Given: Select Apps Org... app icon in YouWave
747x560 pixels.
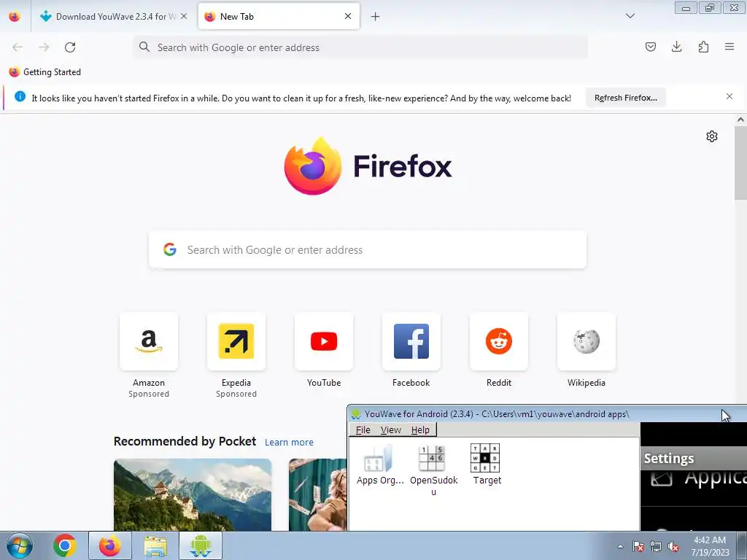Looking at the screenshot, I should 379,464.
